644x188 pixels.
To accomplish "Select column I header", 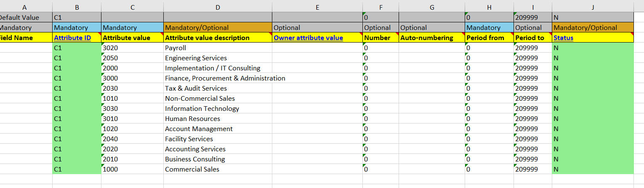I will [x=533, y=7].
